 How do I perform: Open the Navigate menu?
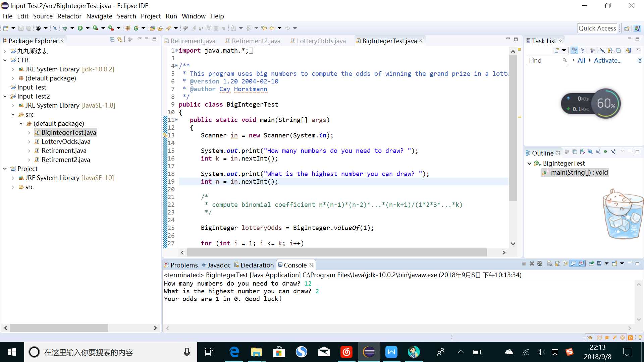coord(99,16)
